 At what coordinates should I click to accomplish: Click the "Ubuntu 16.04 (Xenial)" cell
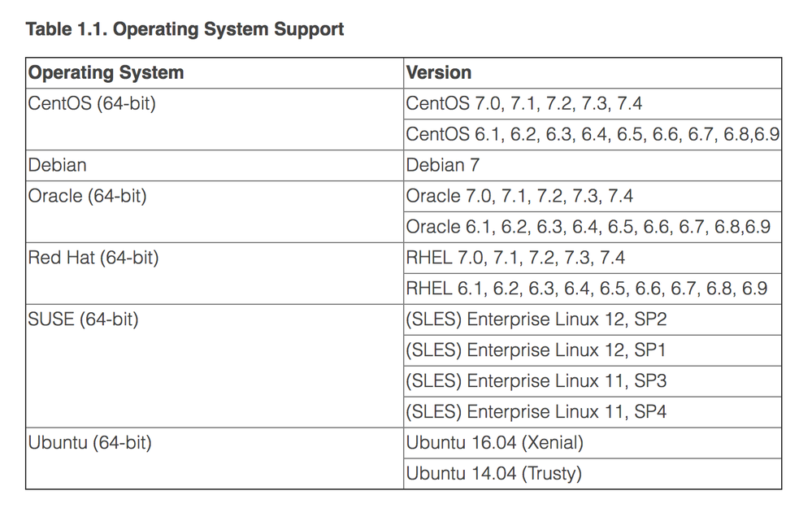[494, 443]
